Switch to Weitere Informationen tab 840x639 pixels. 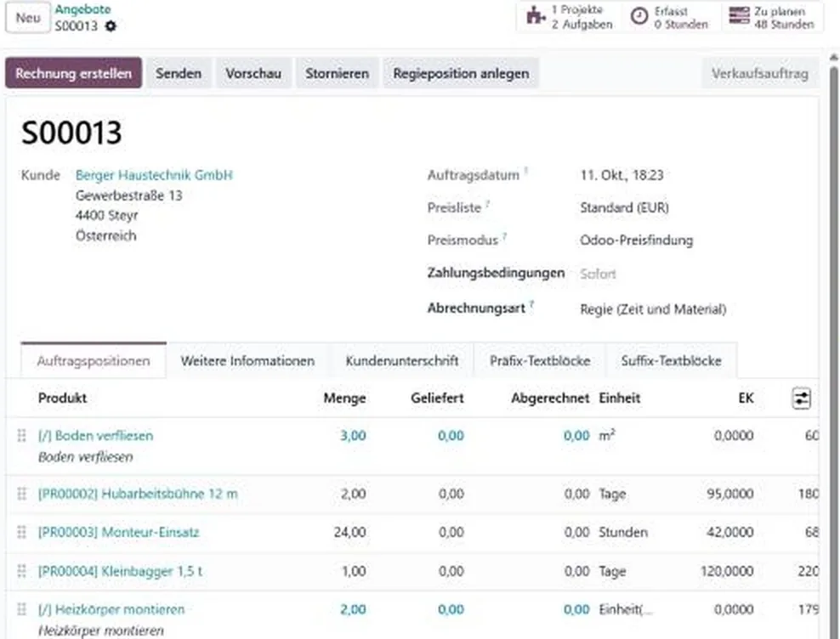[247, 361]
